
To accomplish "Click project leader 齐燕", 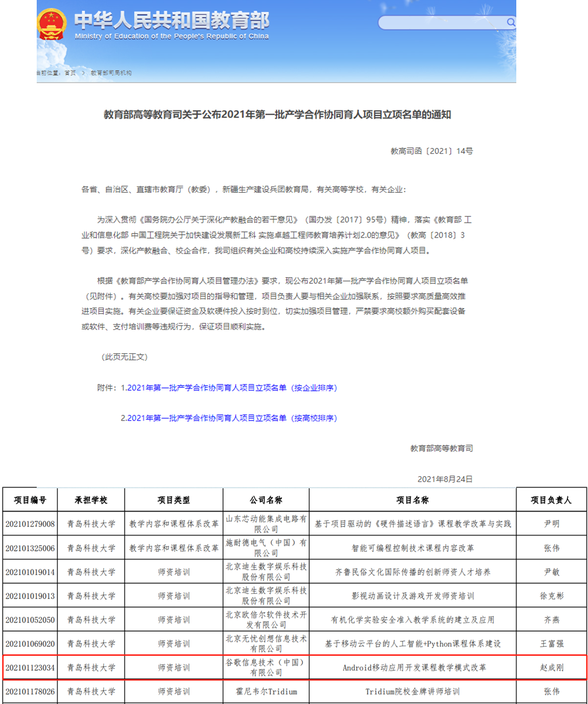I will point(551,620).
